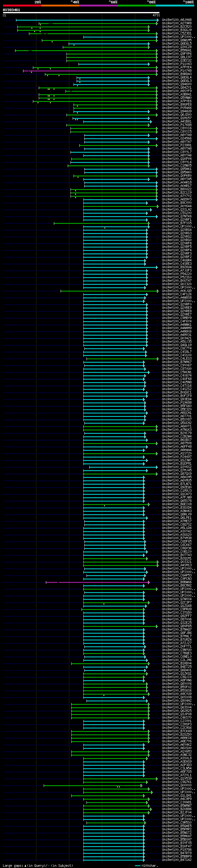The height and width of the screenshot is (868, 197).
Task: Select hit label UniRef100_P10748
Action: pos(177,71)
